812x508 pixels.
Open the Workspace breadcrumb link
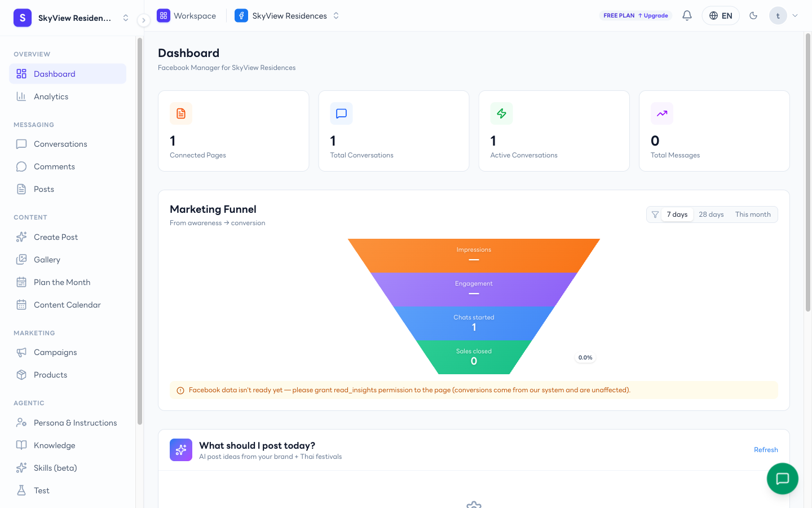(195, 16)
